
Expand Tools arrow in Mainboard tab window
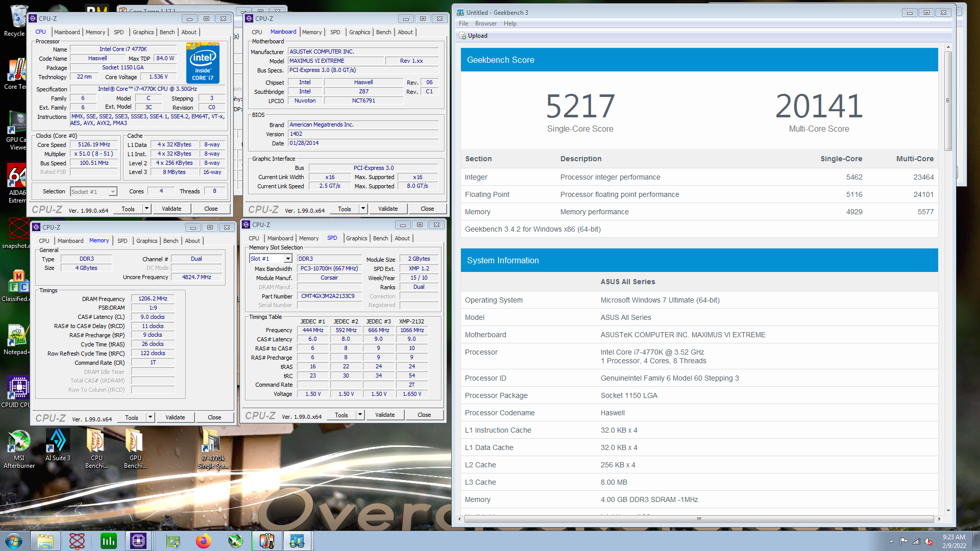[x=363, y=209]
